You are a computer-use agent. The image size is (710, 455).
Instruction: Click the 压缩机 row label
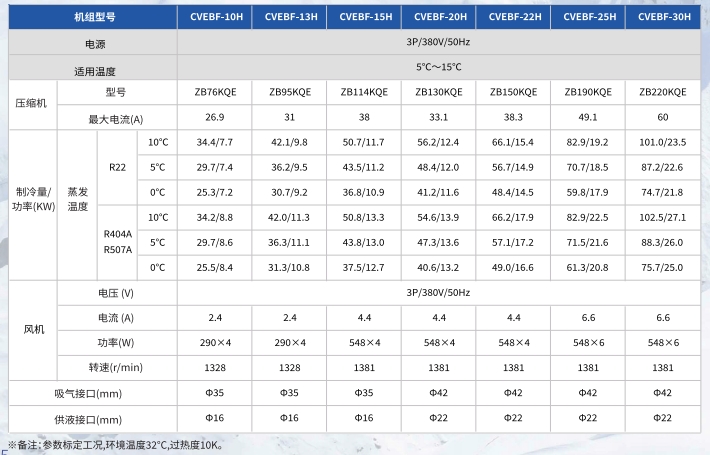[31, 103]
